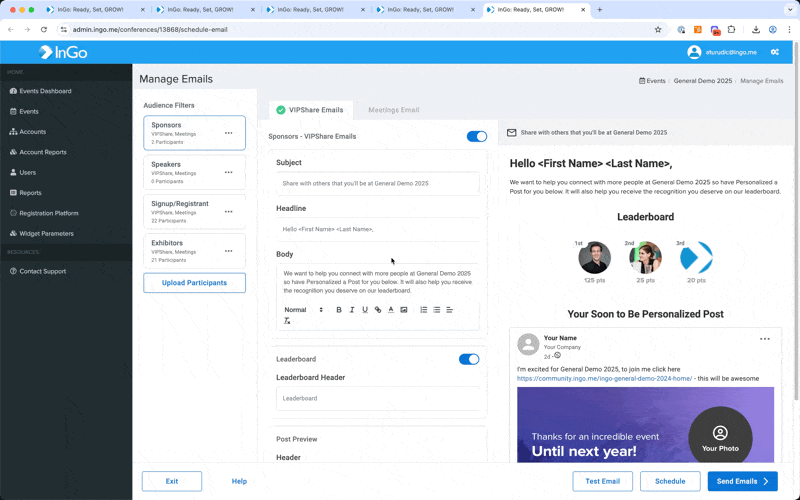
Task: Open text alignment option in Body toolbar
Action: 449,310
